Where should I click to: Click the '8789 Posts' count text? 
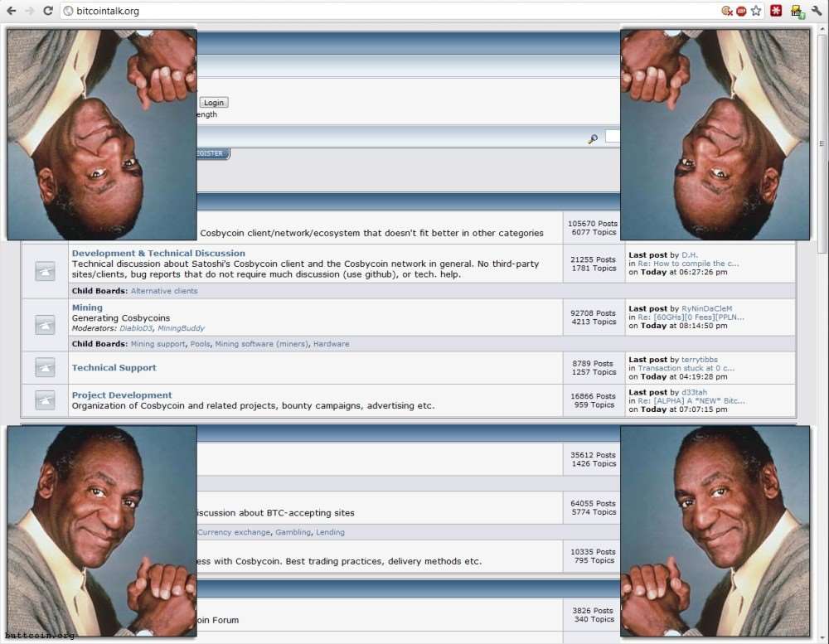pyautogui.click(x=593, y=363)
